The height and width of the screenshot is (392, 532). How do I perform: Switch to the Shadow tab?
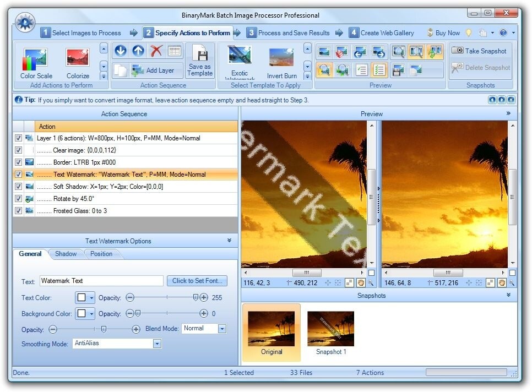point(66,254)
